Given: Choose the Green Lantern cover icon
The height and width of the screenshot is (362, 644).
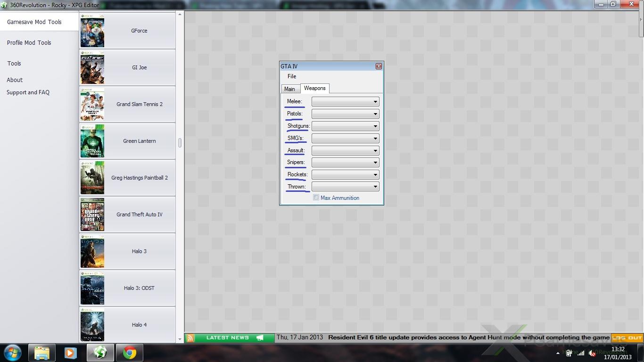Looking at the screenshot, I should [92, 141].
